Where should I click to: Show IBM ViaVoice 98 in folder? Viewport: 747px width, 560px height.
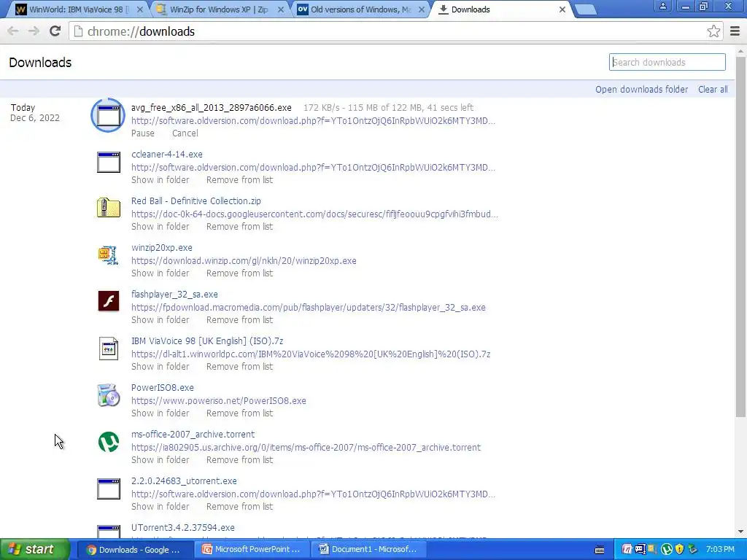(x=160, y=367)
